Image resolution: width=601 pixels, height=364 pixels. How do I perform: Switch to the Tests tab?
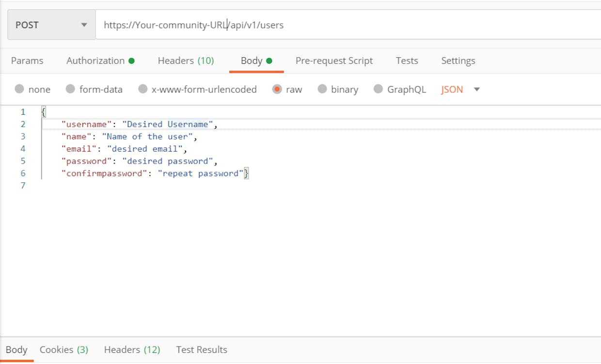coord(407,61)
